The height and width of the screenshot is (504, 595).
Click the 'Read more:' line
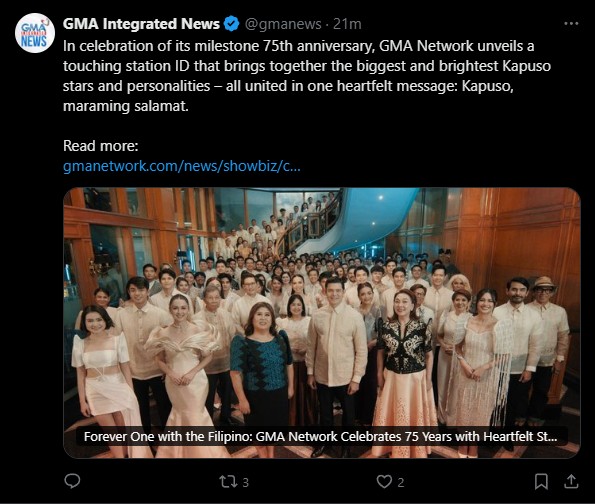101,146
